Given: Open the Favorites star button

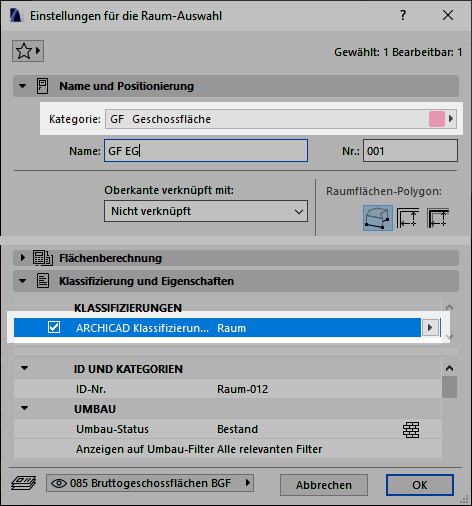Looking at the screenshot, I should point(28,51).
